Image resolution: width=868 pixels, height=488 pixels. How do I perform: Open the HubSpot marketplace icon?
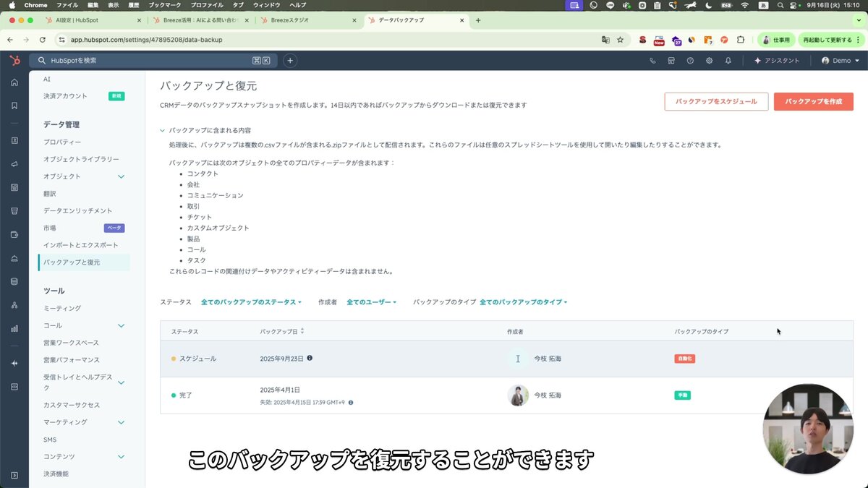[x=671, y=61]
